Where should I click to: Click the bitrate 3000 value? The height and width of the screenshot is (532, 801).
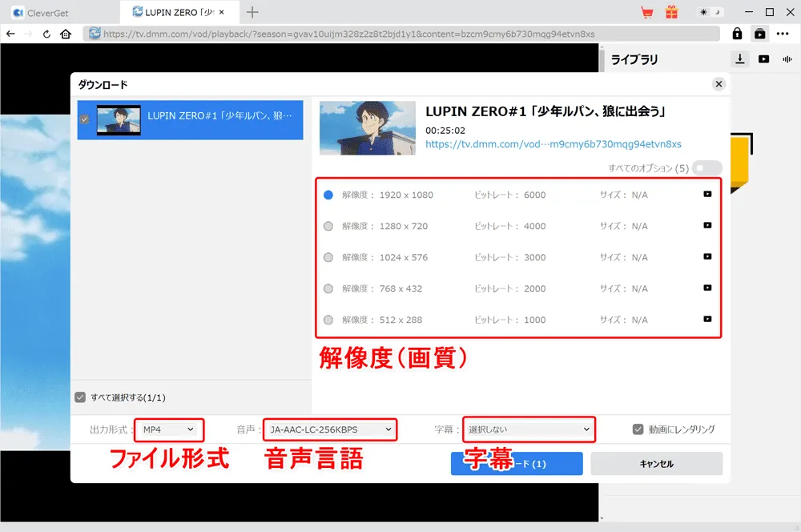(534, 257)
